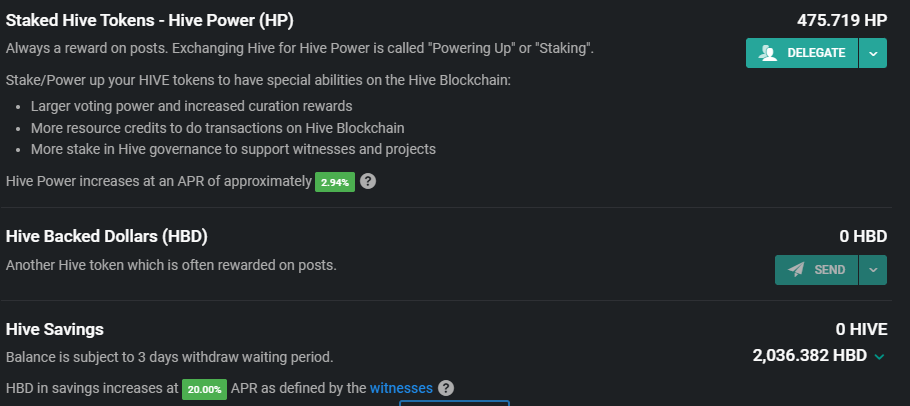910x406 pixels.
Task: Select the 0 HIVE savings balance
Action: (x=861, y=329)
